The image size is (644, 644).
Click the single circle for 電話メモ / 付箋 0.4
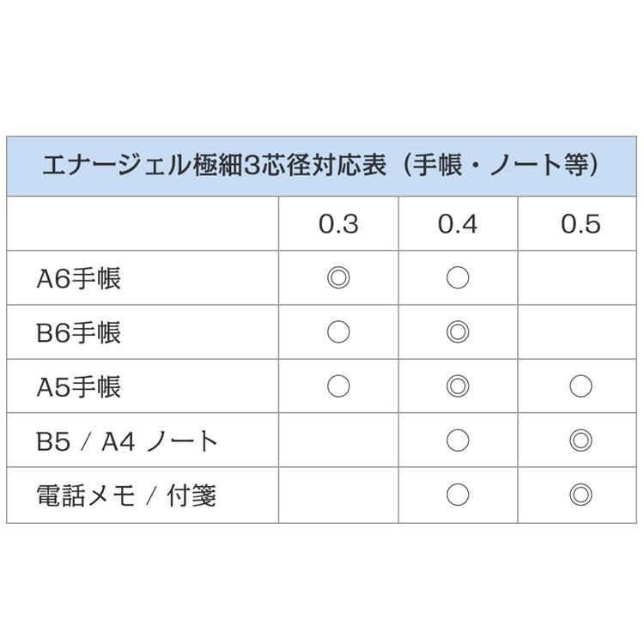458,495
